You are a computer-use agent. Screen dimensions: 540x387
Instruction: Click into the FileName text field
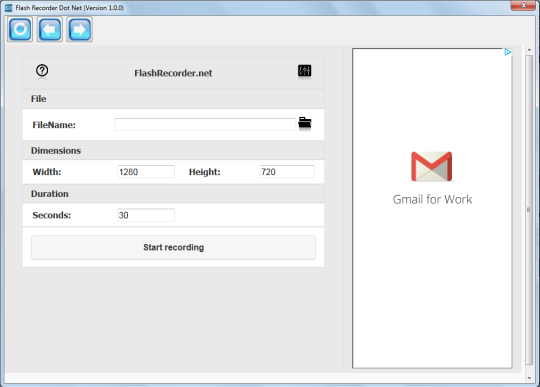[205, 125]
